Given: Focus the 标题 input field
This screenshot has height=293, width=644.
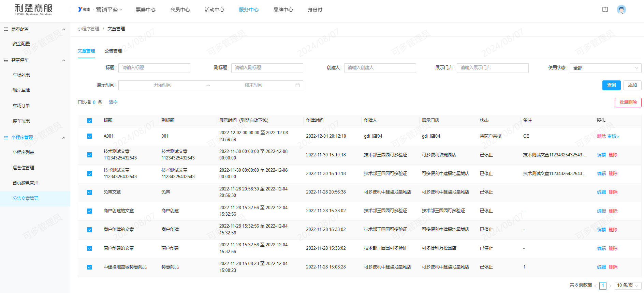Looking at the screenshot, I should click(x=154, y=68).
